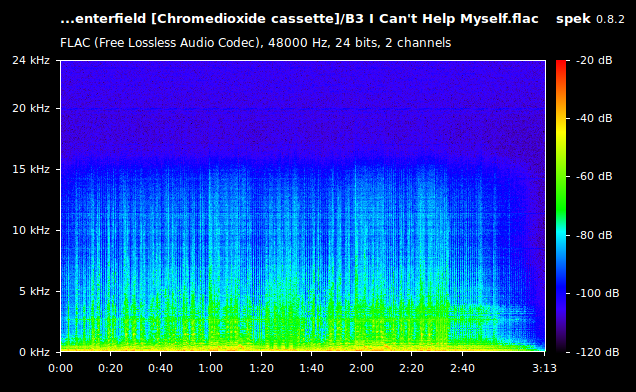Screen dimensions: 636x392
Task: Click the '-20 dB' legend label
Action: click(594, 60)
